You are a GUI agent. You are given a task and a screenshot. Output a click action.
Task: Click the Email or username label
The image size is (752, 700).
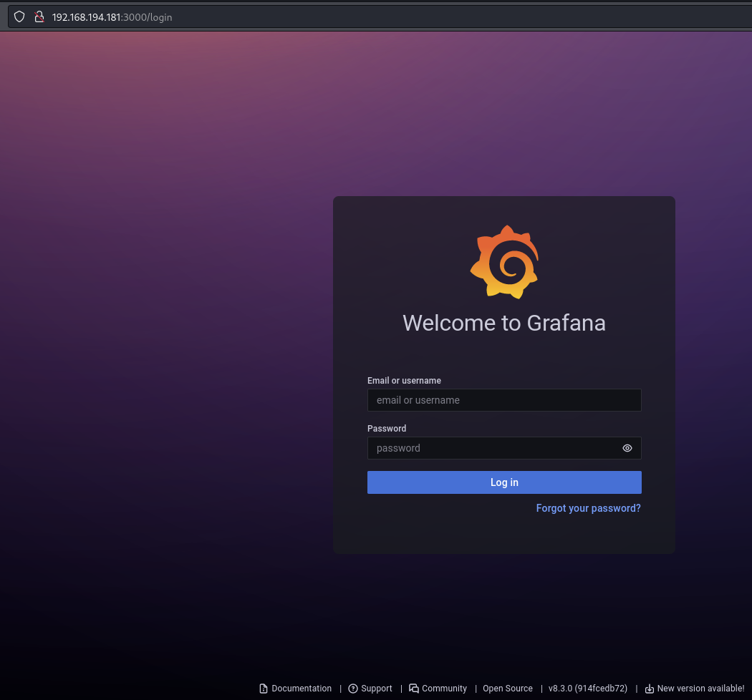[404, 381]
